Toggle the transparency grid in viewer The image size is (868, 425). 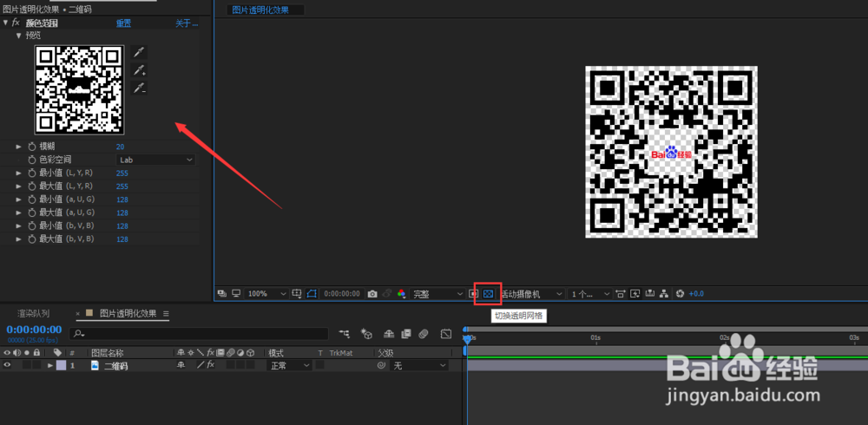488,293
